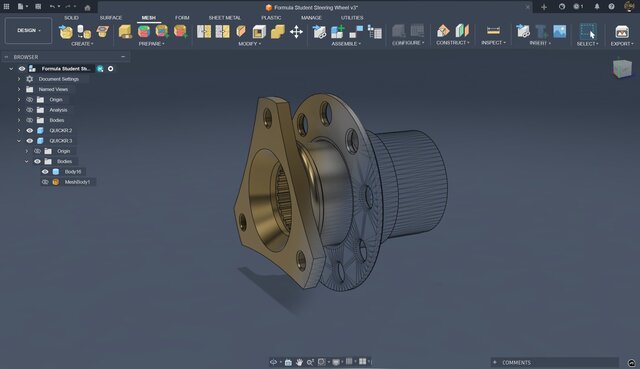
Task: Show the top-level Bodies folder (above QUICKR:2)
Action: coord(29,120)
